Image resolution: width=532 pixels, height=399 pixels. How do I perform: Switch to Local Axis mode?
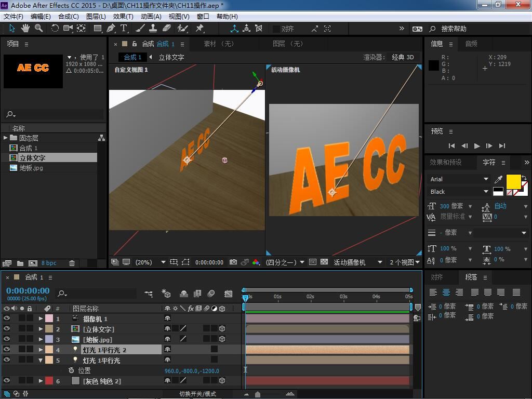coord(234,29)
